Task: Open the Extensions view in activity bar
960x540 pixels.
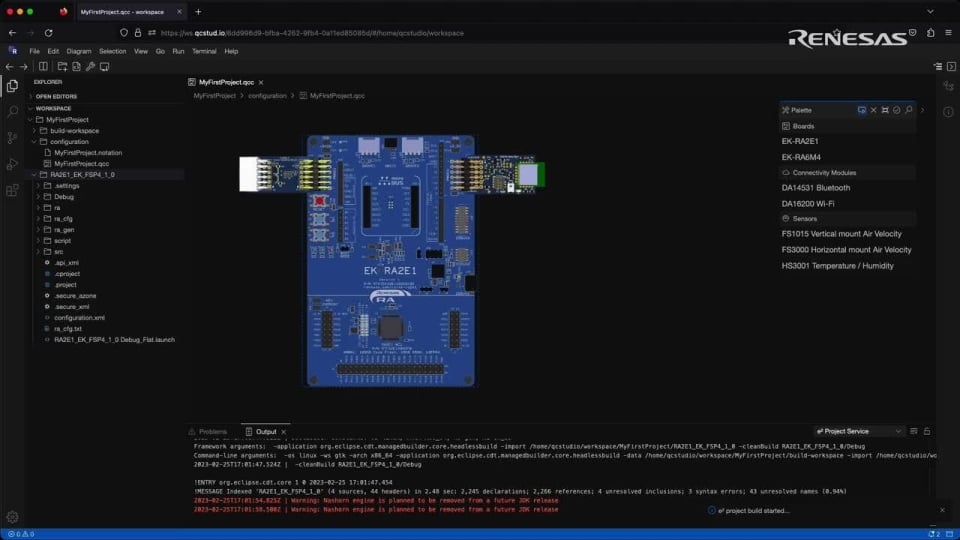Action: (x=12, y=190)
